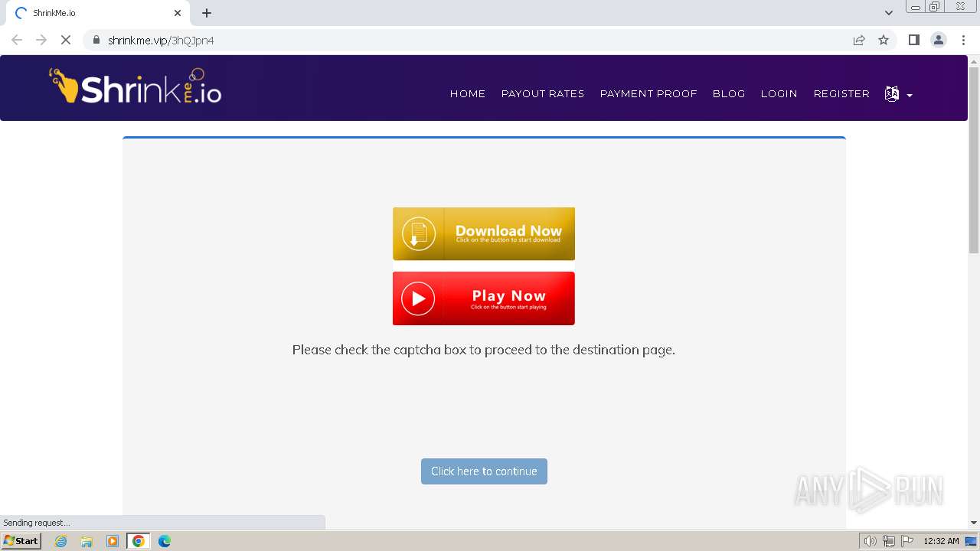Open a new tab with plus button
The height and width of the screenshot is (551, 980).
point(207,13)
